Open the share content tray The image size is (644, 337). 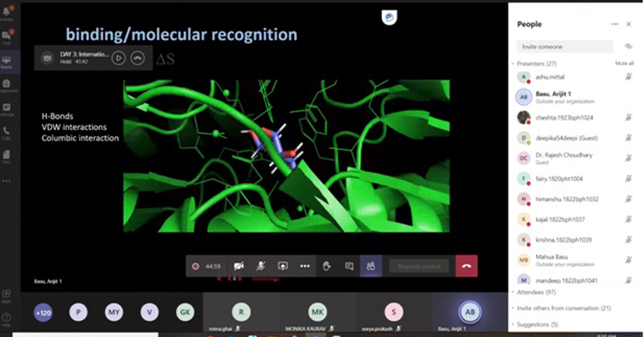[x=283, y=266]
